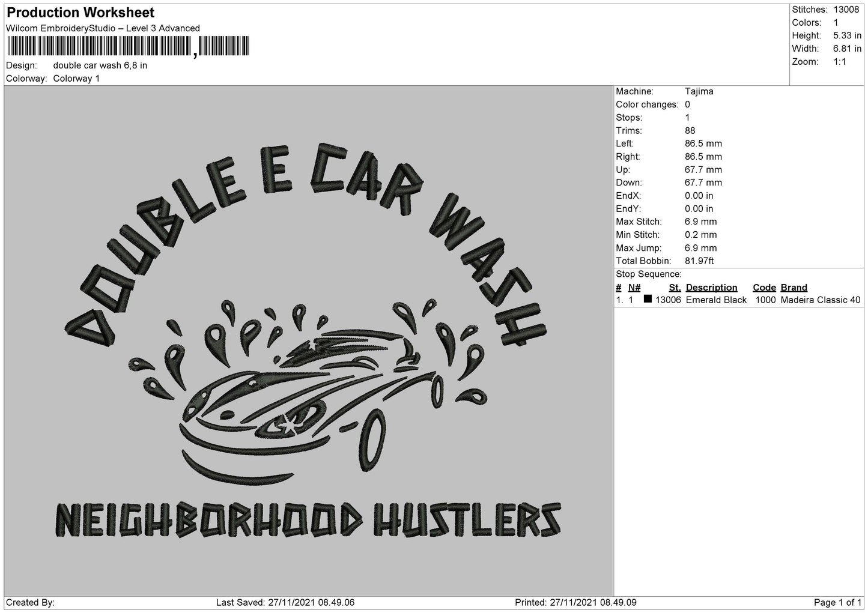Click the Stitches value 13008
The width and height of the screenshot is (868, 613).
846,10
